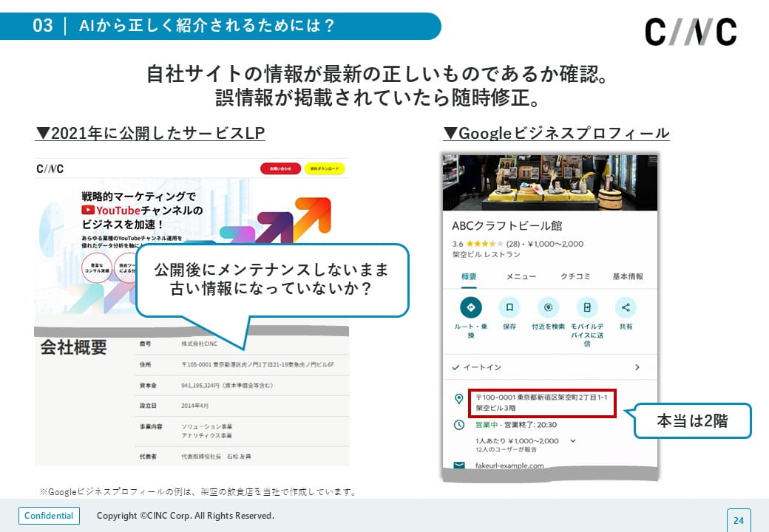This screenshot has height=532, width=769.
Task: Click the star rating of ABCクラフトビール館
Action: 484,244
